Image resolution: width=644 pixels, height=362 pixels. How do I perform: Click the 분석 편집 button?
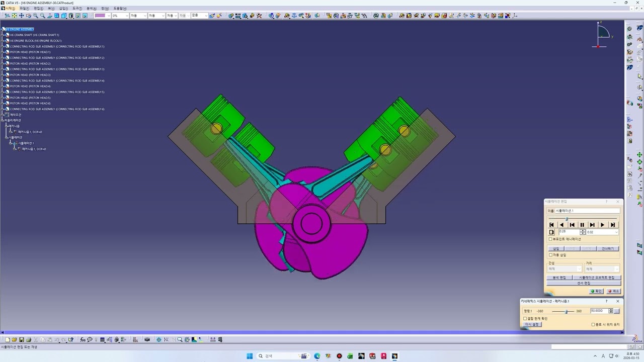[x=559, y=278]
